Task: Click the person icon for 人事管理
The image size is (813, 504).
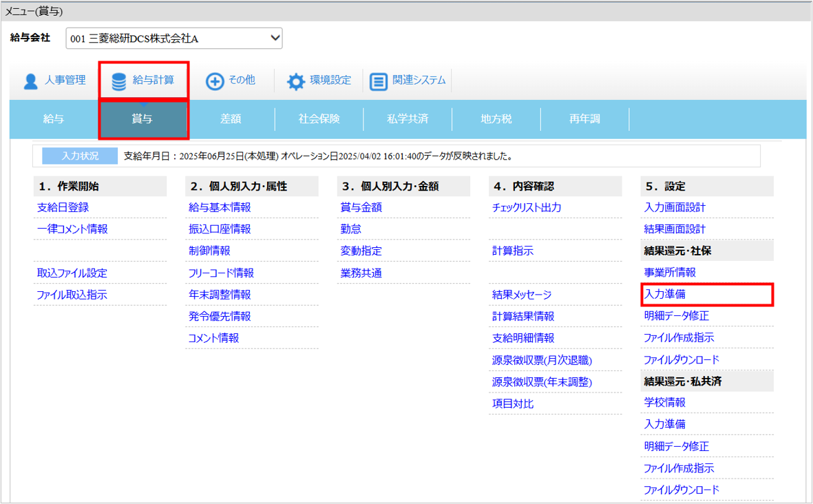Action: point(30,81)
